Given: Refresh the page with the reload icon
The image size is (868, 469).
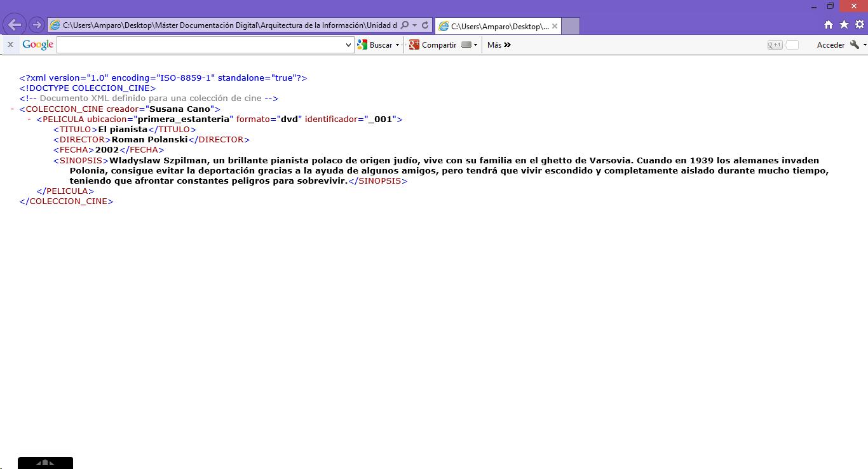Looking at the screenshot, I should 425,25.
